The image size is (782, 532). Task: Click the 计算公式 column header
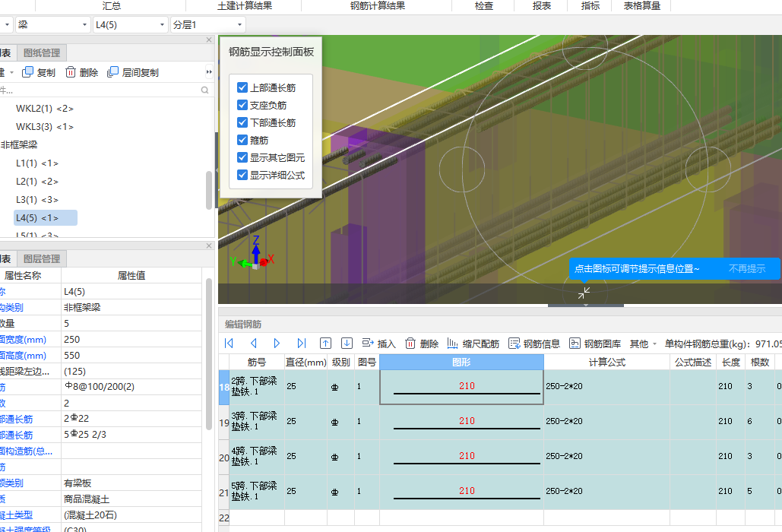coord(606,362)
